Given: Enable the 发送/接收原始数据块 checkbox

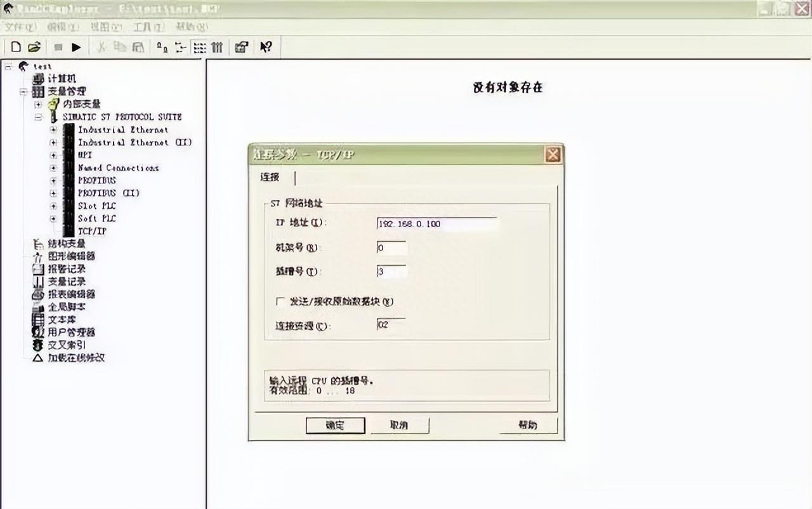Looking at the screenshot, I should pyautogui.click(x=280, y=301).
